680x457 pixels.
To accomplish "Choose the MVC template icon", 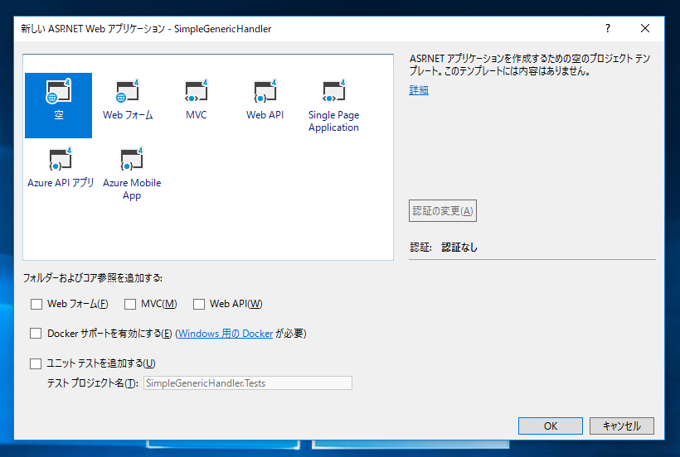I will coord(196,101).
